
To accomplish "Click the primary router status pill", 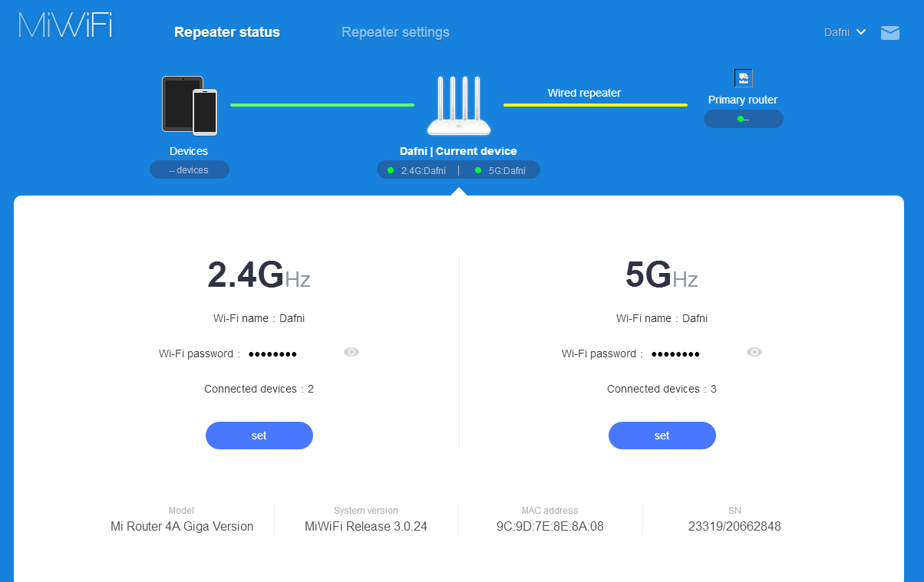I will (x=743, y=119).
